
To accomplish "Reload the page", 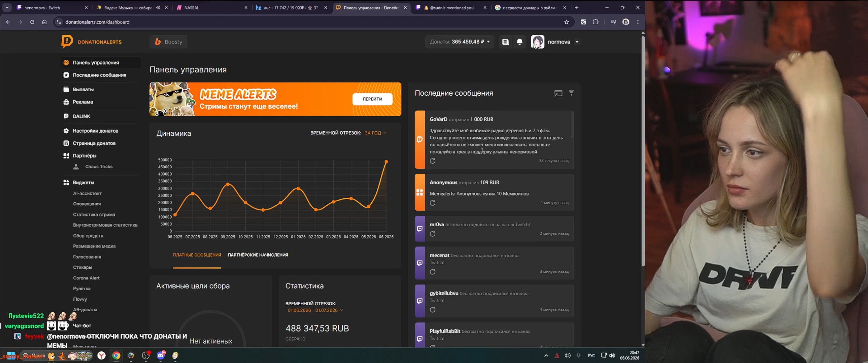I will [32, 22].
